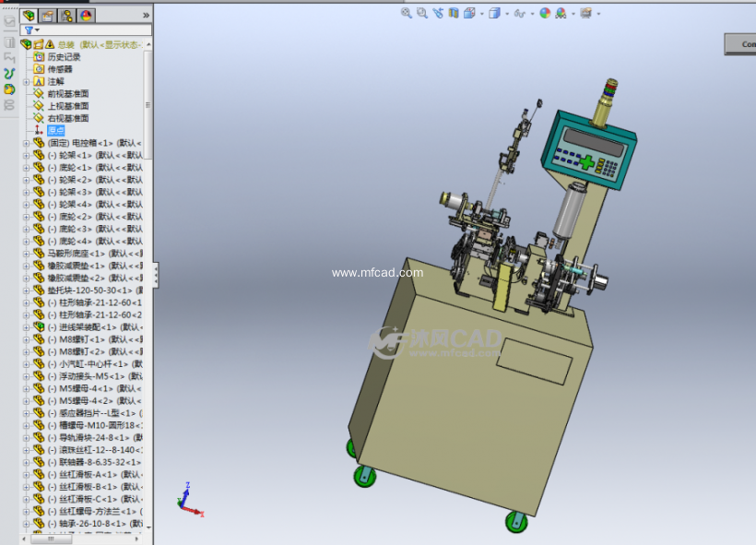Select the 前视基准面 front plane
756x545 pixels.
click(x=68, y=93)
